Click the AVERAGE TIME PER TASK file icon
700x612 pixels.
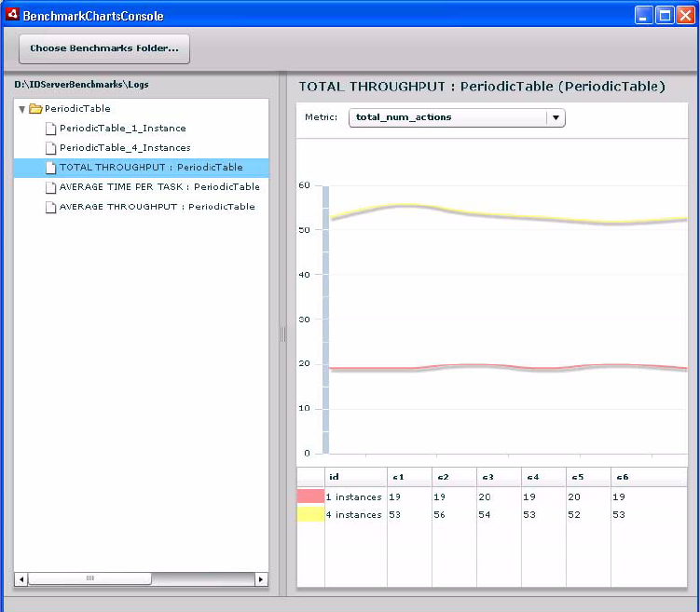(x=51, y=187)
